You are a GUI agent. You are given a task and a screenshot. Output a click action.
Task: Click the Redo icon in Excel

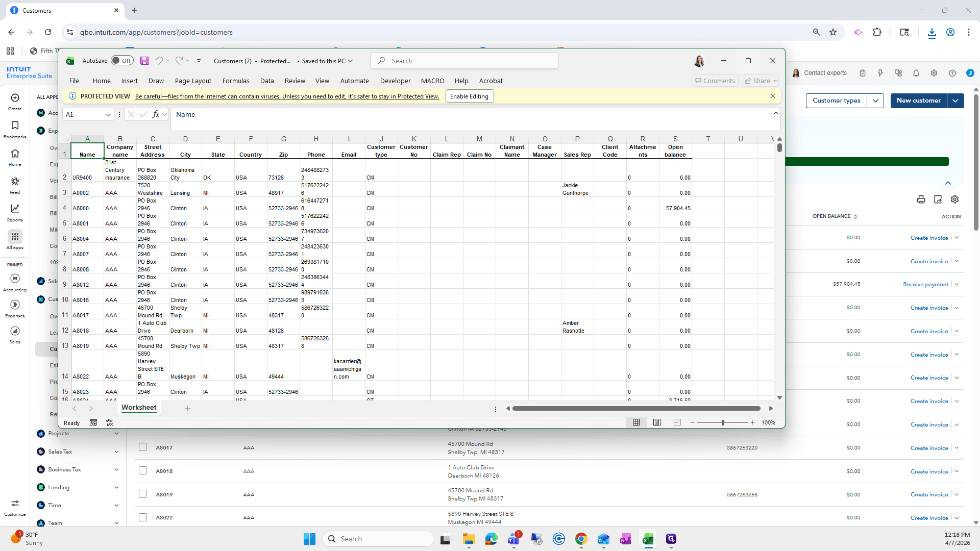coord(179,61)
